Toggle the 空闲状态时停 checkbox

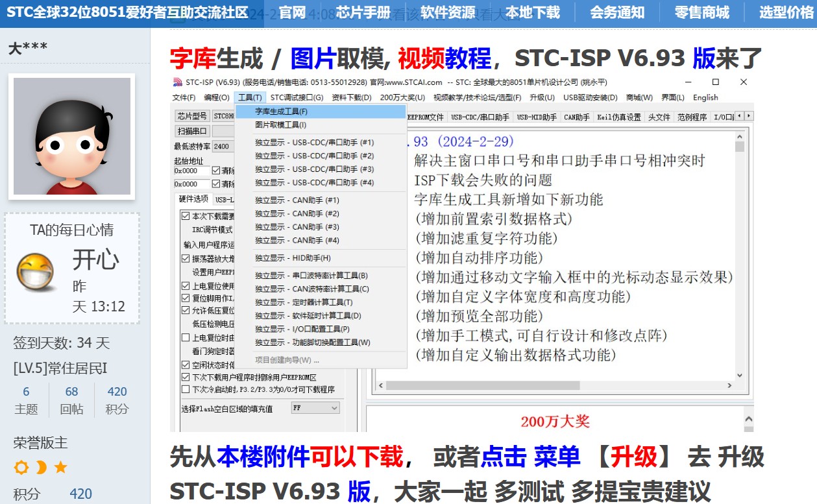tap(186, 365)
